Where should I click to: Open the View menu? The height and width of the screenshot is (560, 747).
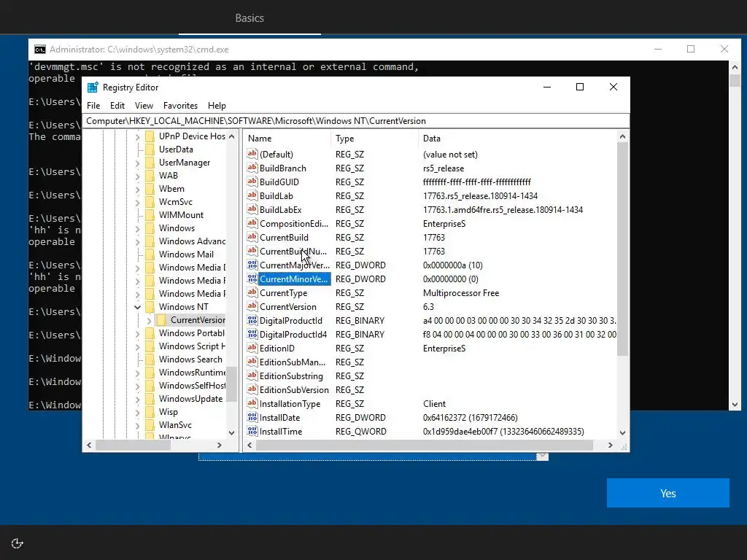point(144,106)
